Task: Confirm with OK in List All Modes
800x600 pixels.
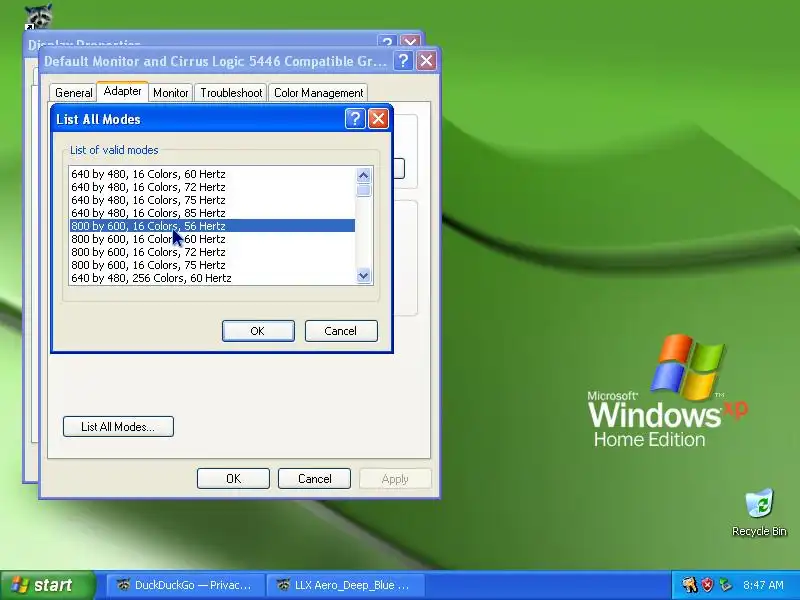Action: tap(258, 331)
